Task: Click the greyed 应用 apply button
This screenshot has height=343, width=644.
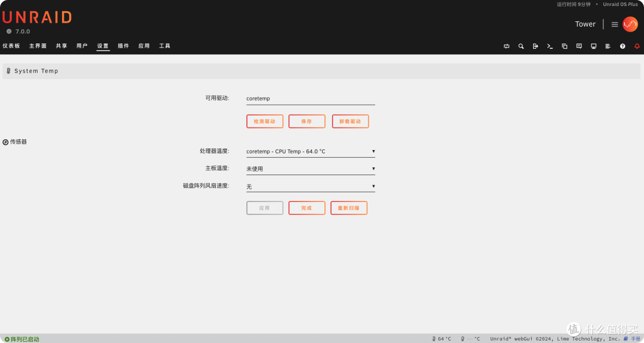Action: pyautogui.click(x=265, y=208)
